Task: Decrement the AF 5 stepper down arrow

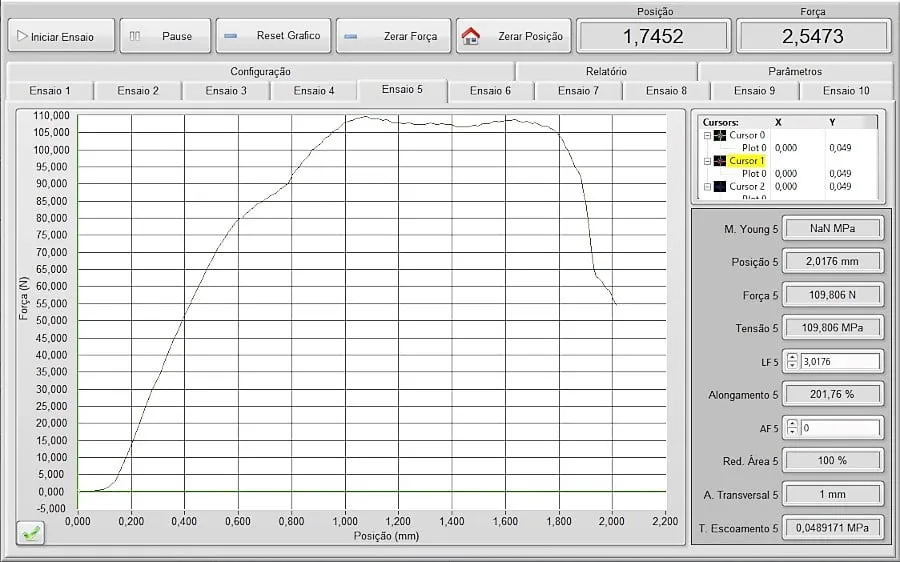Action: [793, 432]
